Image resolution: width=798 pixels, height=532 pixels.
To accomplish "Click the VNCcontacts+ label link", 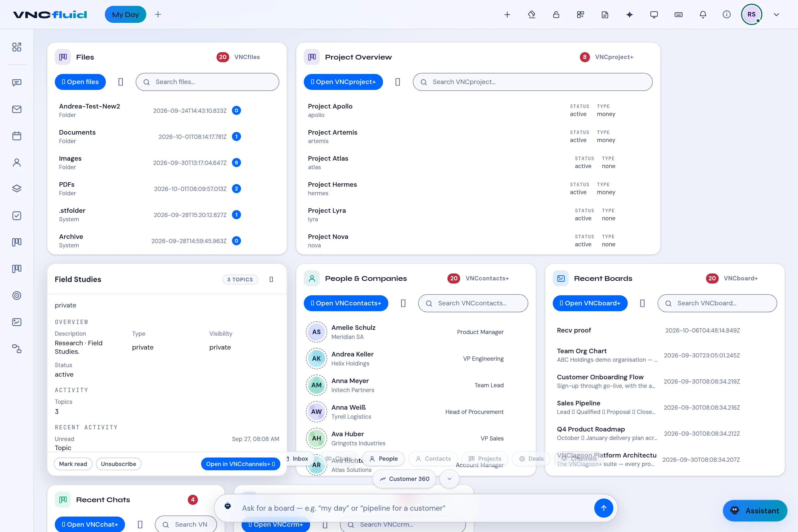I will (487, 278).
